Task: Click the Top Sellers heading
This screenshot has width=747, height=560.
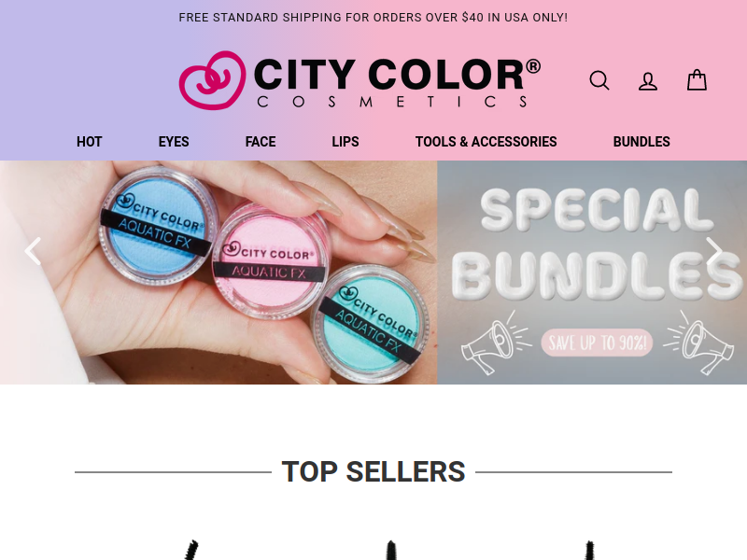Action: click(373, 472)
